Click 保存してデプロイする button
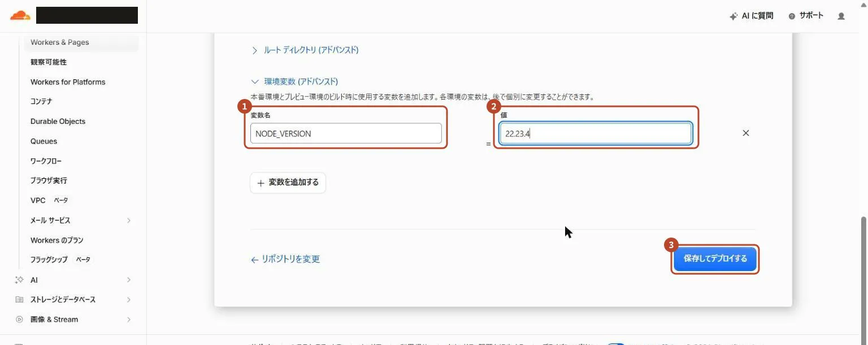 tap(715, 259)
